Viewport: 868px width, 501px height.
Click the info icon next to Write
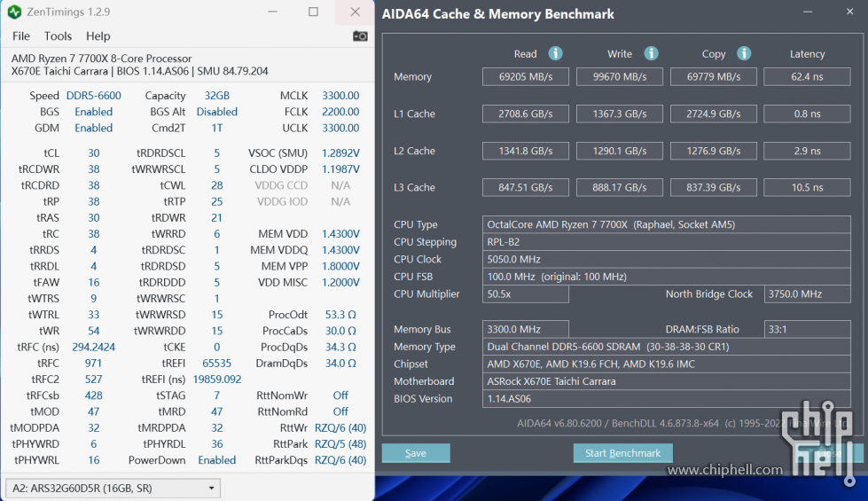(x=651, y=53)
